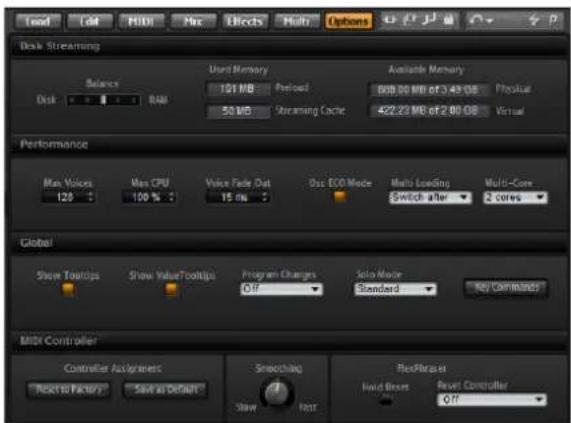Switch to the MIDI page tab
Image resolution: width=571 pixels, height=423 pixels.
coord(141,21)
